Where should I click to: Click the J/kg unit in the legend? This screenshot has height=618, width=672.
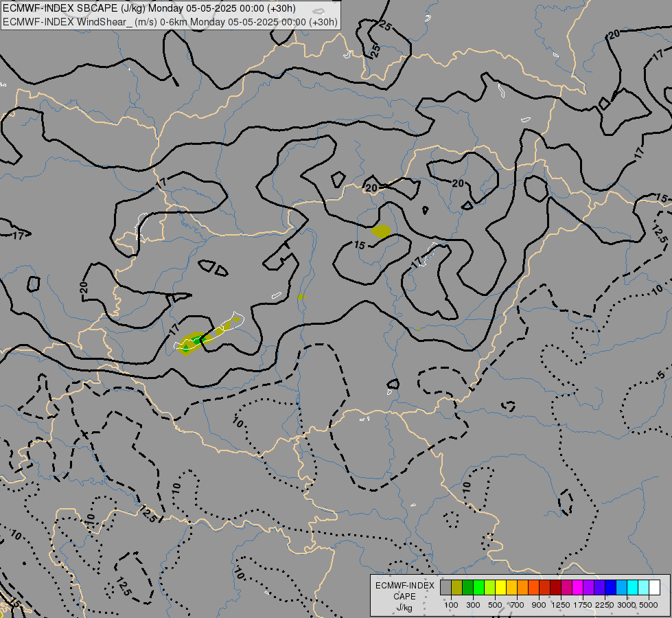[x=404, y=608]
